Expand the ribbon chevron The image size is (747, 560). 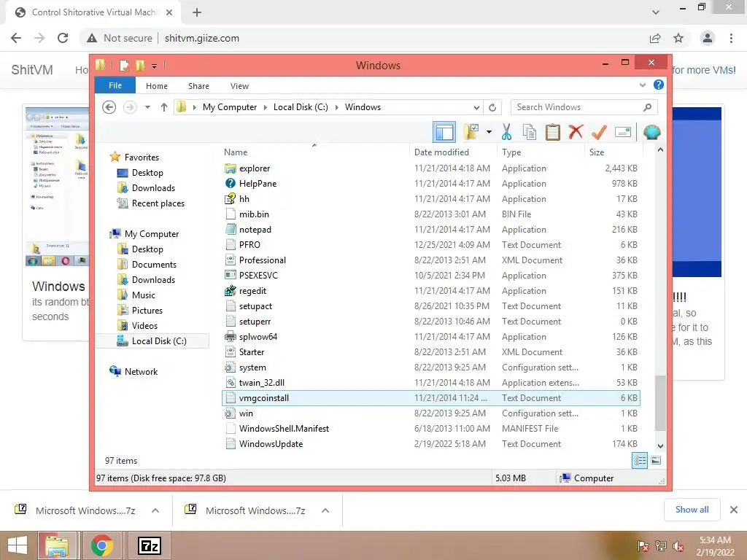pyautogui.click(x=642, y=85)
